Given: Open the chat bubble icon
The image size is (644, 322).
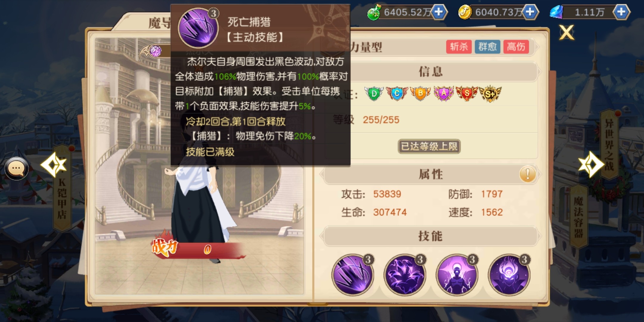Looking at the screenshot, I should coord(16,168).
